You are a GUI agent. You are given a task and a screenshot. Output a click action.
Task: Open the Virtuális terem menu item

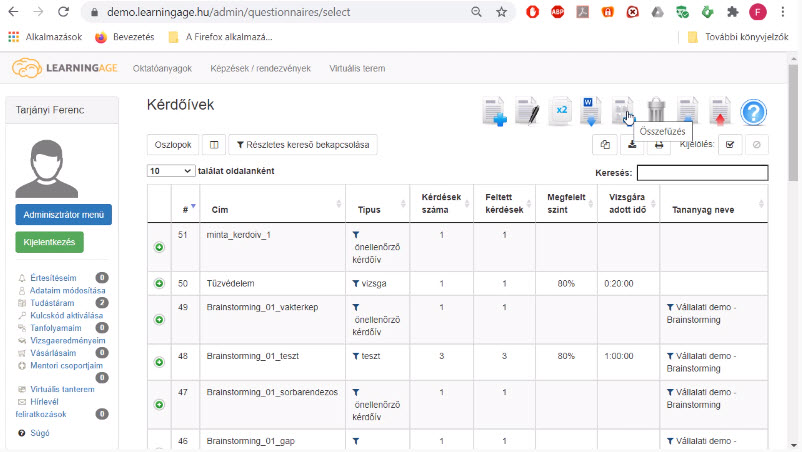[x=357, y=69]
